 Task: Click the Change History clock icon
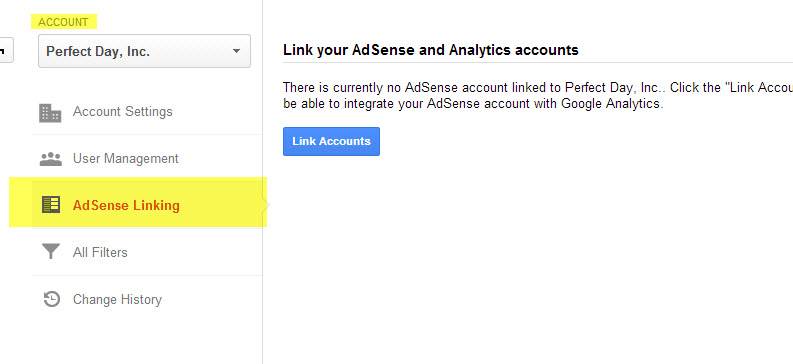click(x=52, y=299)
